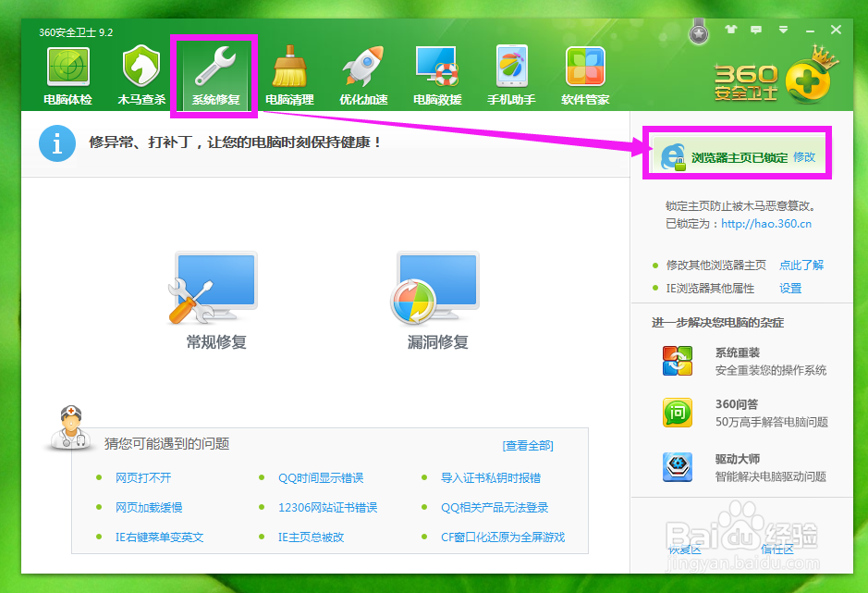Open QQ时间显示错误 link
The width and height of the screenshot is (868, 593).
pos(321,477)
